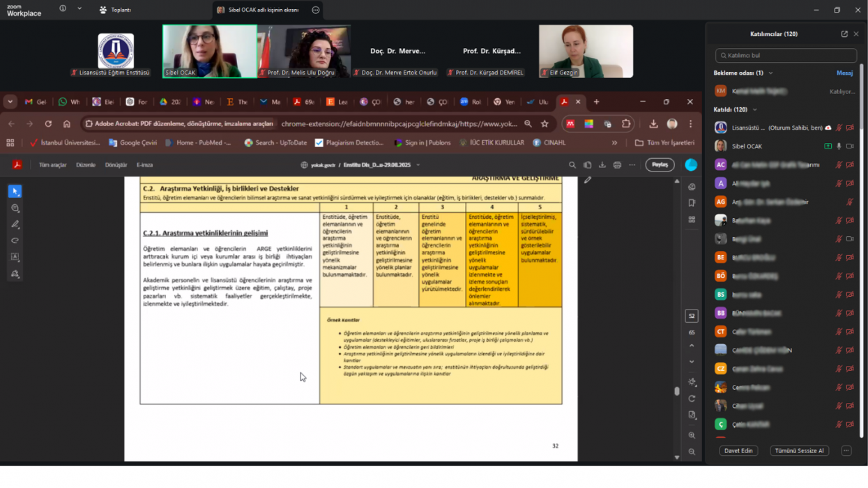Toggle the host's muted microphone icon

click(839, 128)
